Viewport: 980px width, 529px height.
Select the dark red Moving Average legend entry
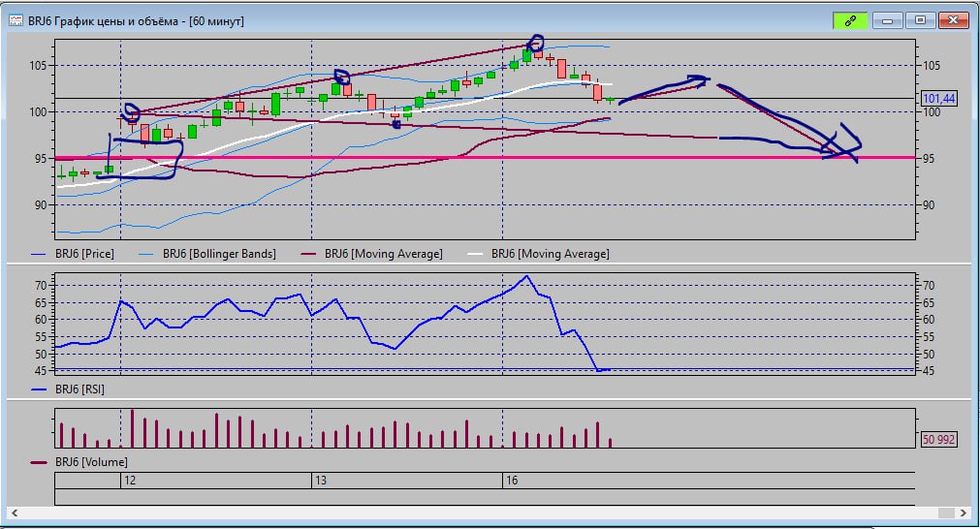[x=384, y=254]
